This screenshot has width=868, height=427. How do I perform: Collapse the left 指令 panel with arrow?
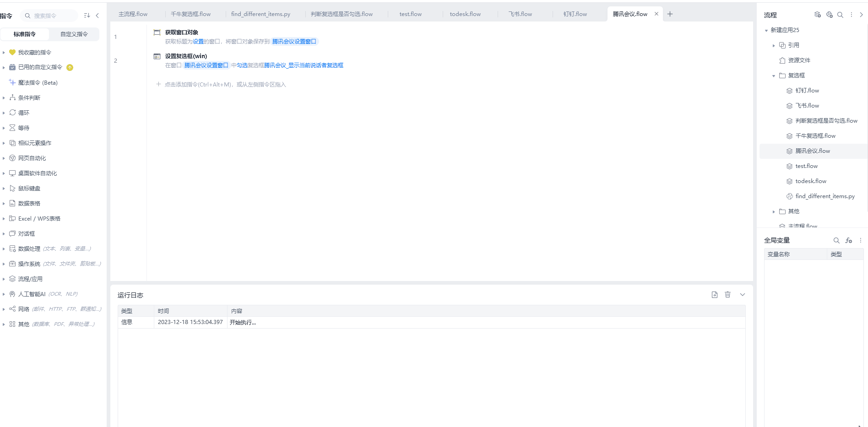(x=98, y=16)
